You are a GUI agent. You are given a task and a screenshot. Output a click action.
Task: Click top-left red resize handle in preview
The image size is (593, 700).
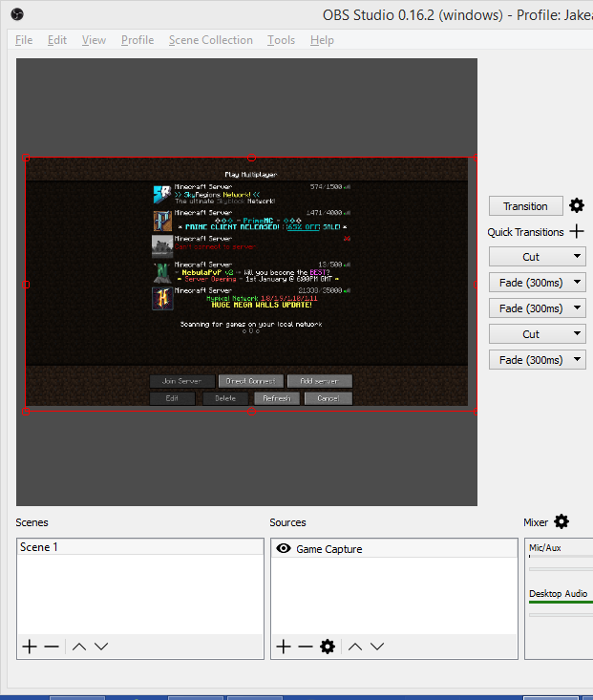(26, 158)
